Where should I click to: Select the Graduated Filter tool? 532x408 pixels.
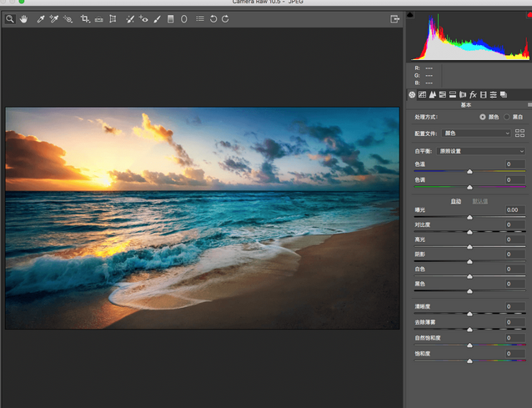pyautogui.click(x=171, y=19)
